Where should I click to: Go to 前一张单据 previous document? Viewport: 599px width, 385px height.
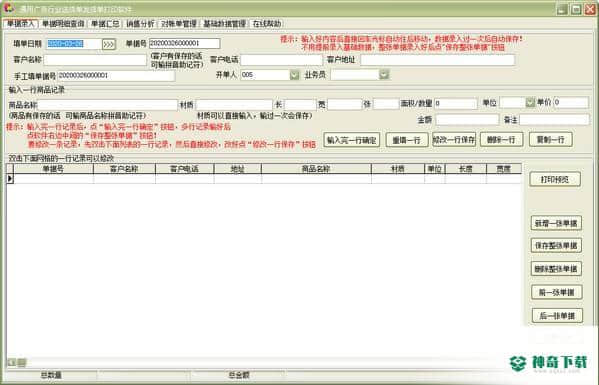557,293
